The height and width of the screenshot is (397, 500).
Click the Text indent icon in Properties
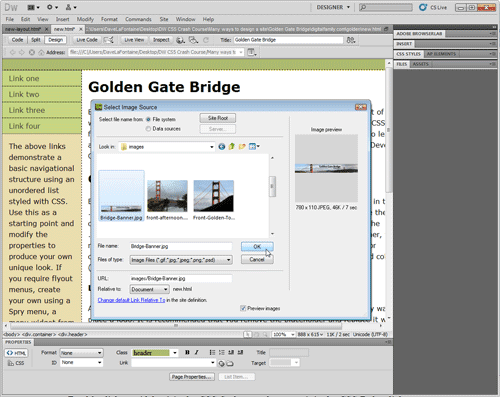click(240, 352)
